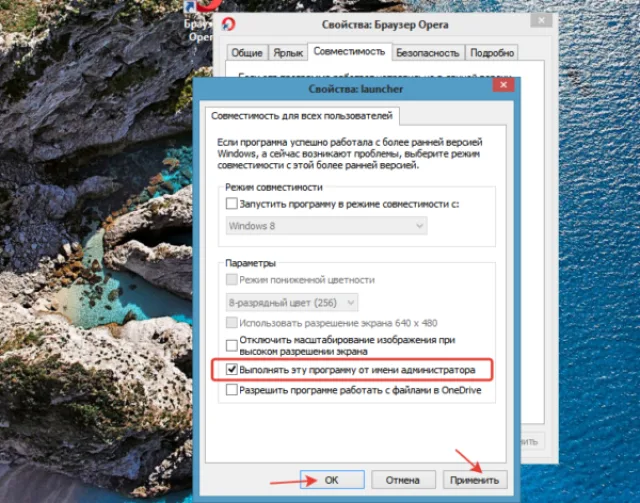The width and height of the screenshot is (640, 503).
Task: Switch to the Подробно tab in Opera properties
Action: pos(492,53)
